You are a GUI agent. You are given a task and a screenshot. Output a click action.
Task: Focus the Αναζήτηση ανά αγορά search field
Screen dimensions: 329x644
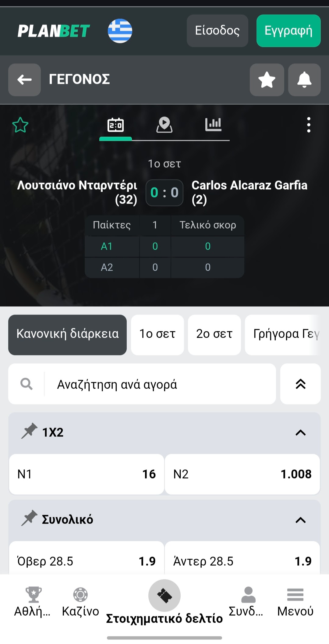pyautogui.click(x=158, y=384)
